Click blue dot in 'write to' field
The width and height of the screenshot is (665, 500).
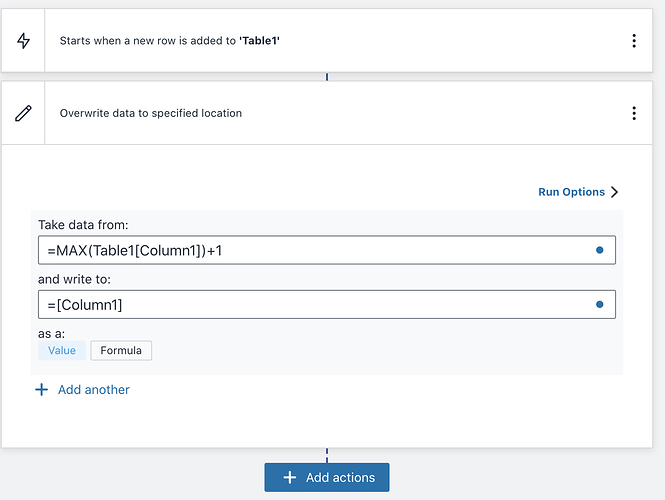(x=599, y=304)
